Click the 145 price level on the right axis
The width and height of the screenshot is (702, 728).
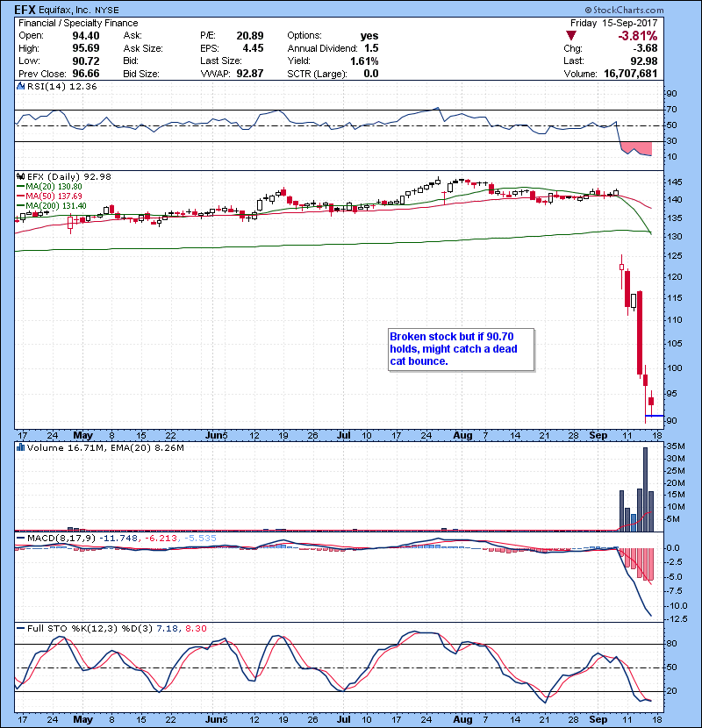[676, 182]
